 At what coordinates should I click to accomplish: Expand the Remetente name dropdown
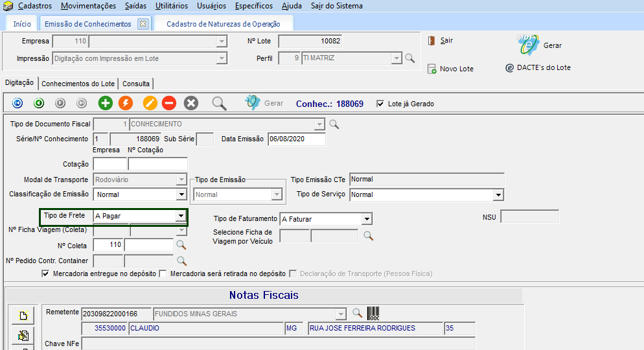(x=341, y=314)
